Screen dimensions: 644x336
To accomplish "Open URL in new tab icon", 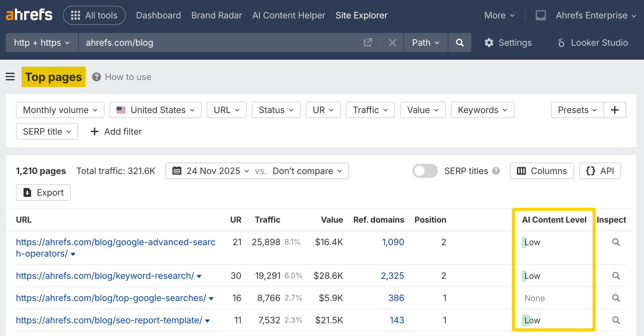I will click(368, 43).
